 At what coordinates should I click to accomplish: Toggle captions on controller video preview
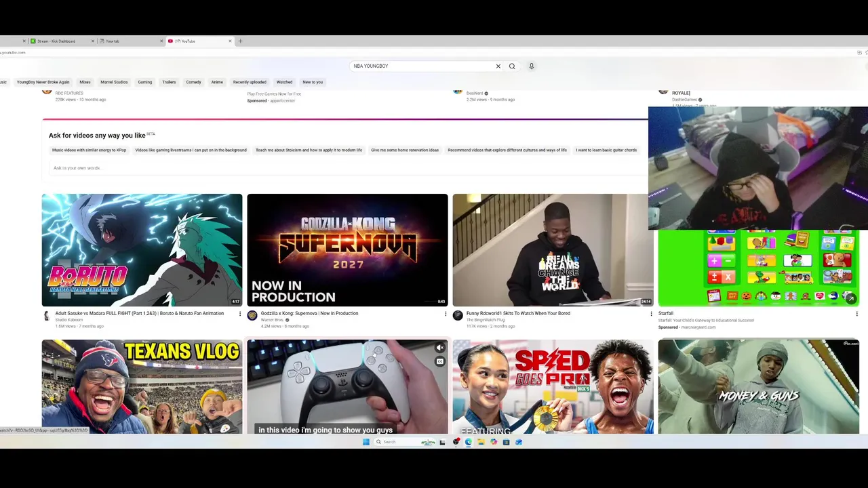(440, 361)
